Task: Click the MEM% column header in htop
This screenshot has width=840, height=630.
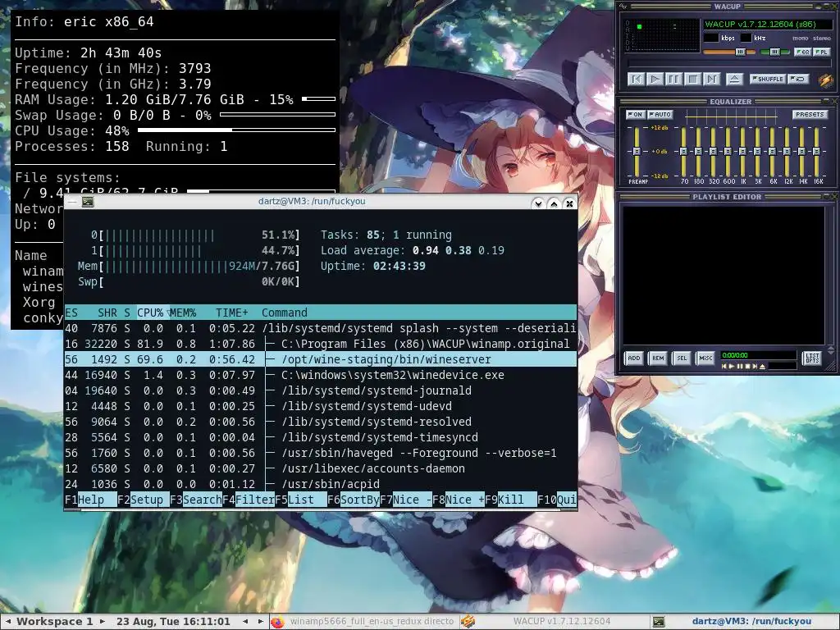Action: coord(183,313)
